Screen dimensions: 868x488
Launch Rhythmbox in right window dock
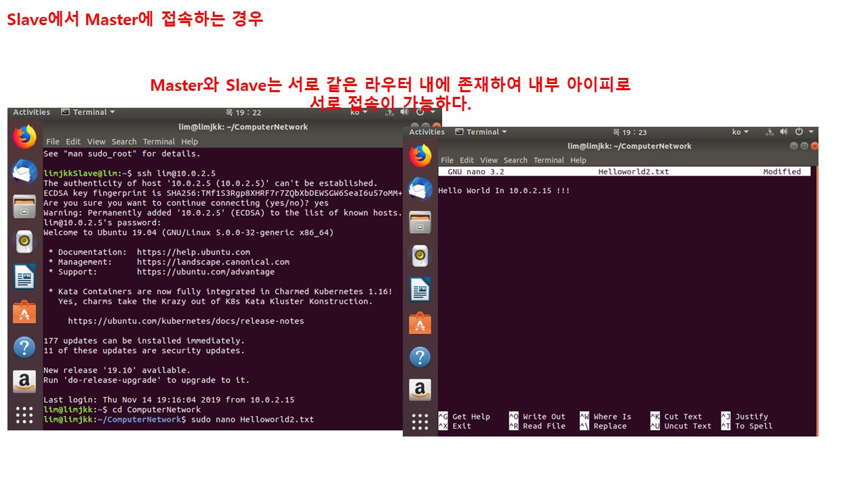[x=420, y=256]
